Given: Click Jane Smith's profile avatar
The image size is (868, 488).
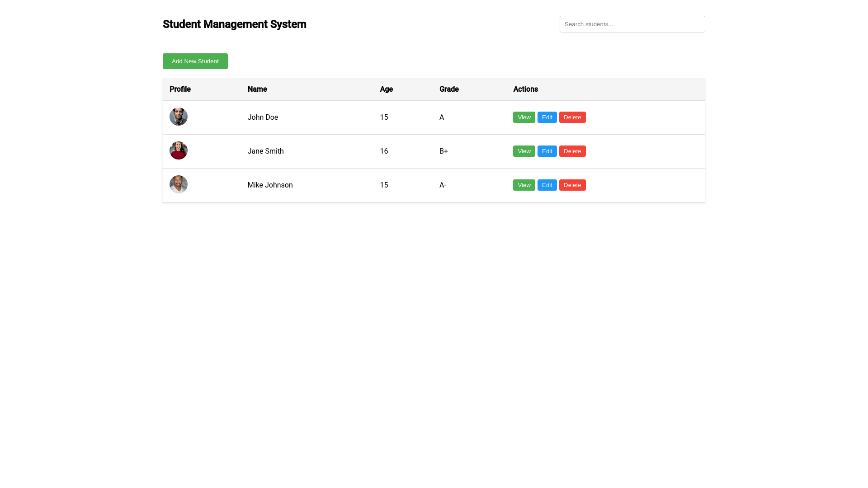Looking at the screenshot, I should (x=178, y=150).
